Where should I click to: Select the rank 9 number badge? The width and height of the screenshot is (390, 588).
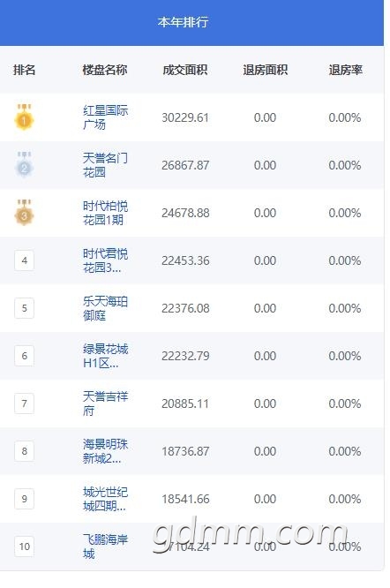(x=25, y=499)
